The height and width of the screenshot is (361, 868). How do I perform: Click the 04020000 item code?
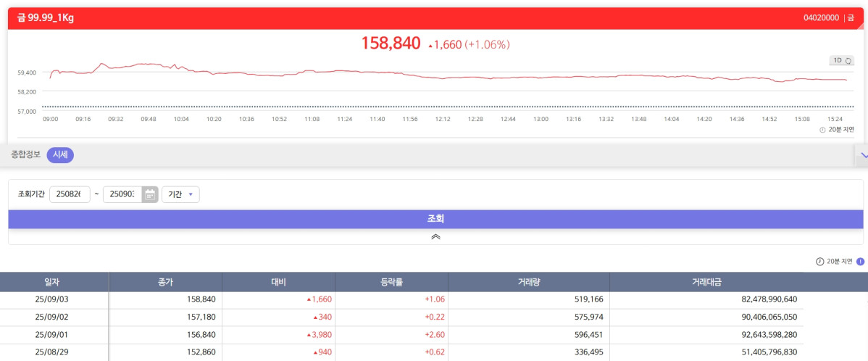[x=822, y=18]
